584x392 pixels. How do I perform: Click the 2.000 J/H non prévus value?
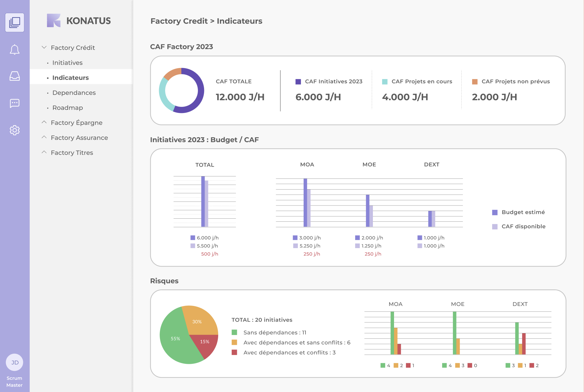pyautogui.click(x=495, y=97)
